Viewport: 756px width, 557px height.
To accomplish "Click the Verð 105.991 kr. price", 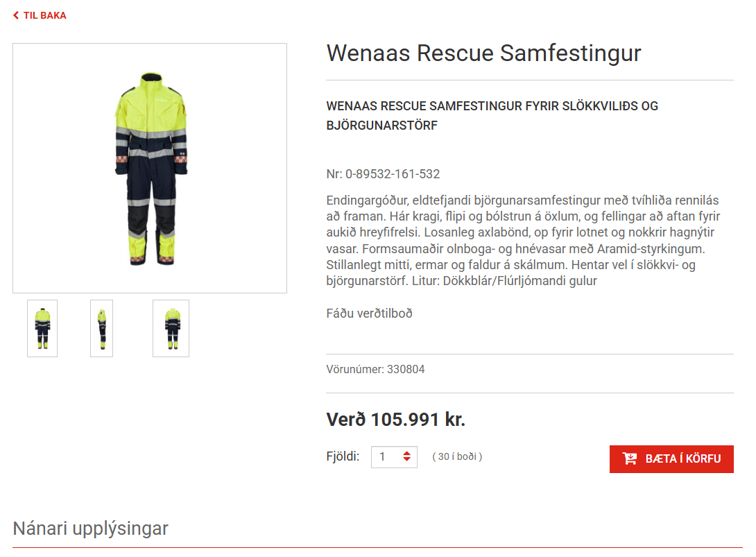I will coord(396,420).
